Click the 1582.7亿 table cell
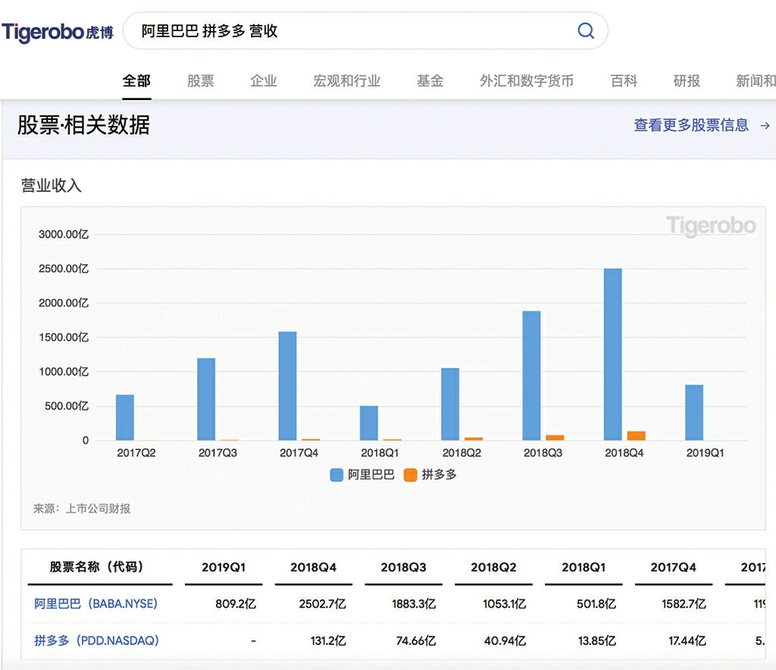 (684, 604)
